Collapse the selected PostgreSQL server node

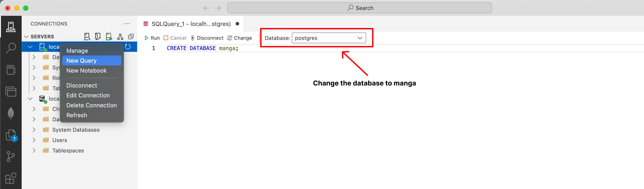(30, 47)
